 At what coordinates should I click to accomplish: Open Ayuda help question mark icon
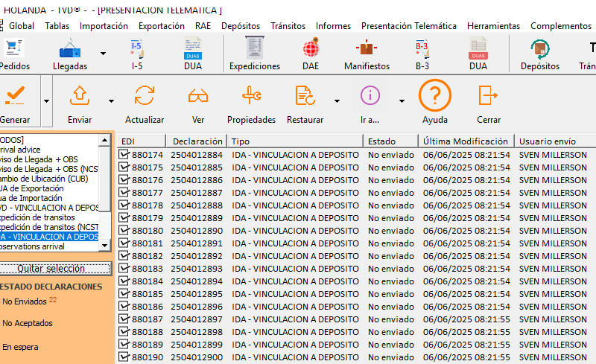click(x=435, y=96)
